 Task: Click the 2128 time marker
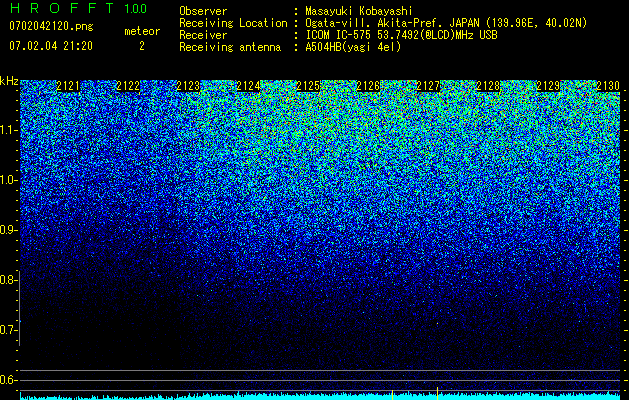488,86
